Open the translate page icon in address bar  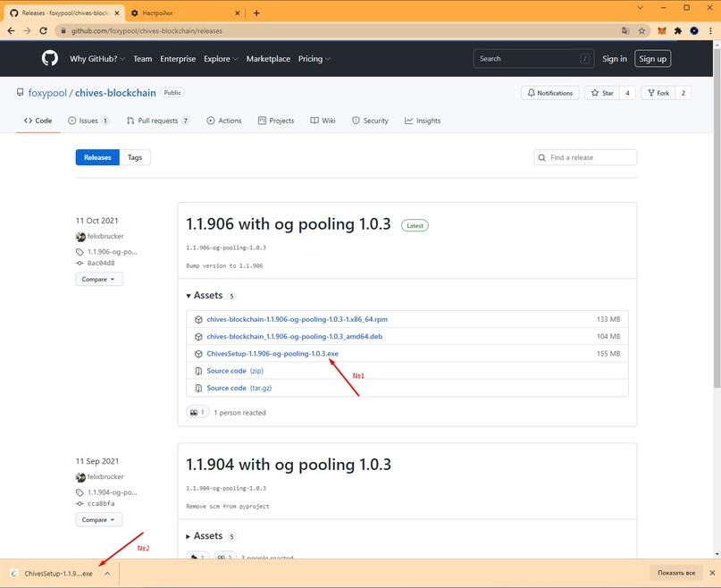click(625, 30)
